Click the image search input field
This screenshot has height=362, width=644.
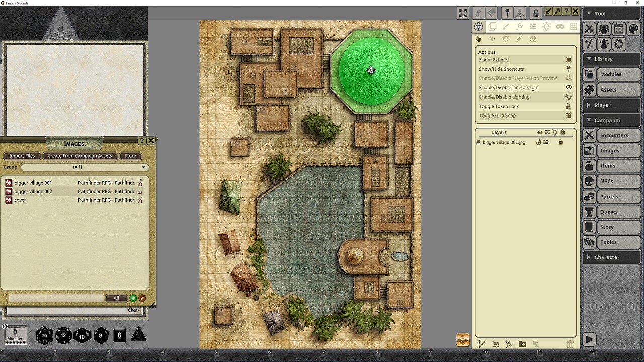(56, 298)
